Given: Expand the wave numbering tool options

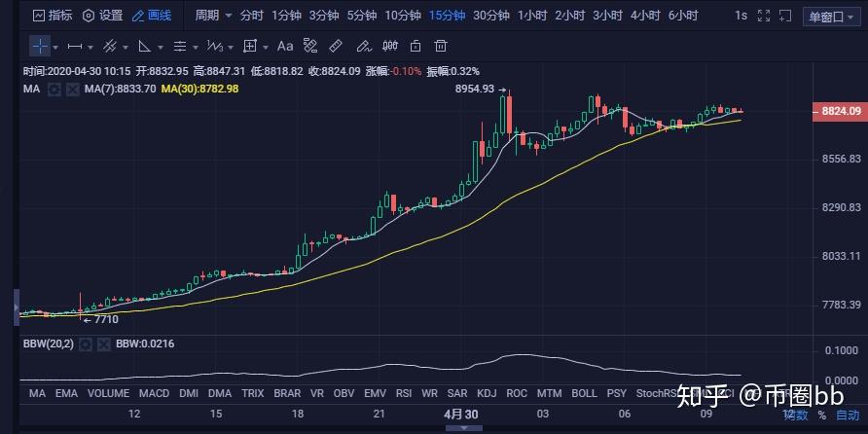Looking at the screenshot, I should tap(231, 47).
